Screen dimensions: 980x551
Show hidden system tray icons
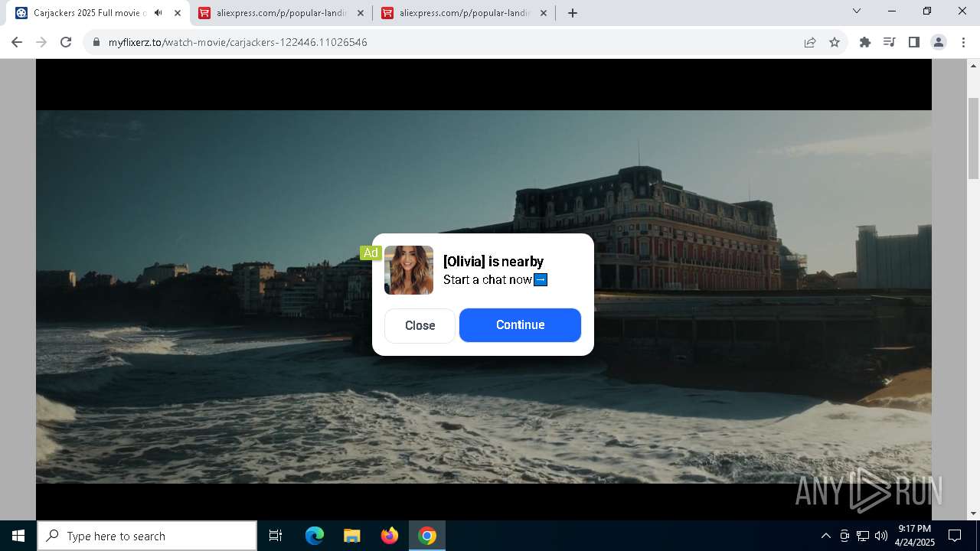825,536
